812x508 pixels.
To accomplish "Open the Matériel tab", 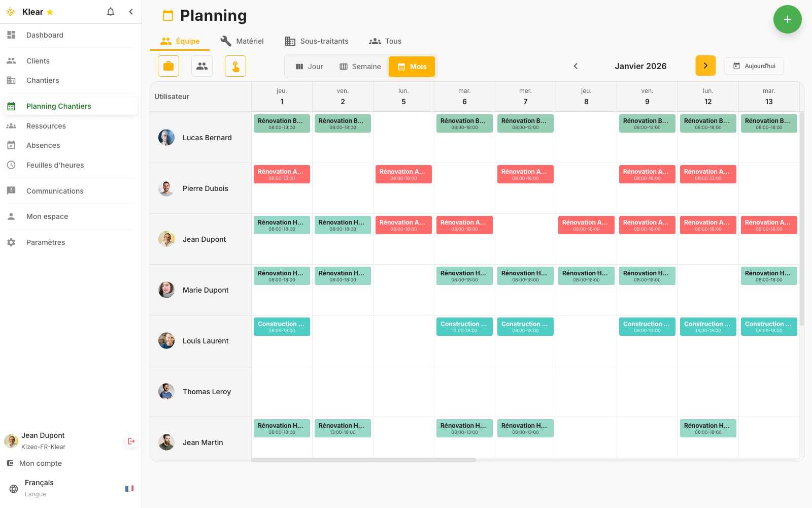I will tap(242, 41).
